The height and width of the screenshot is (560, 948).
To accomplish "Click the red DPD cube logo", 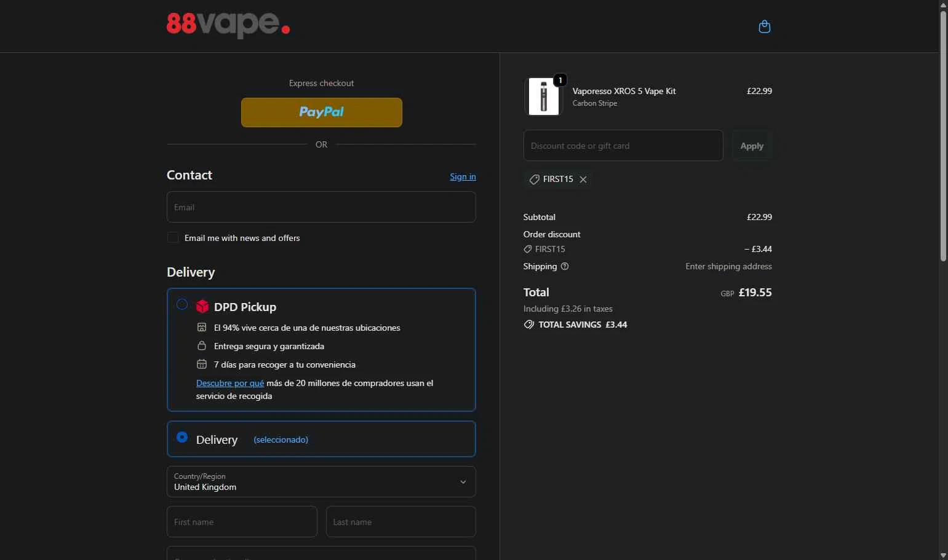I will click(202, 306).
